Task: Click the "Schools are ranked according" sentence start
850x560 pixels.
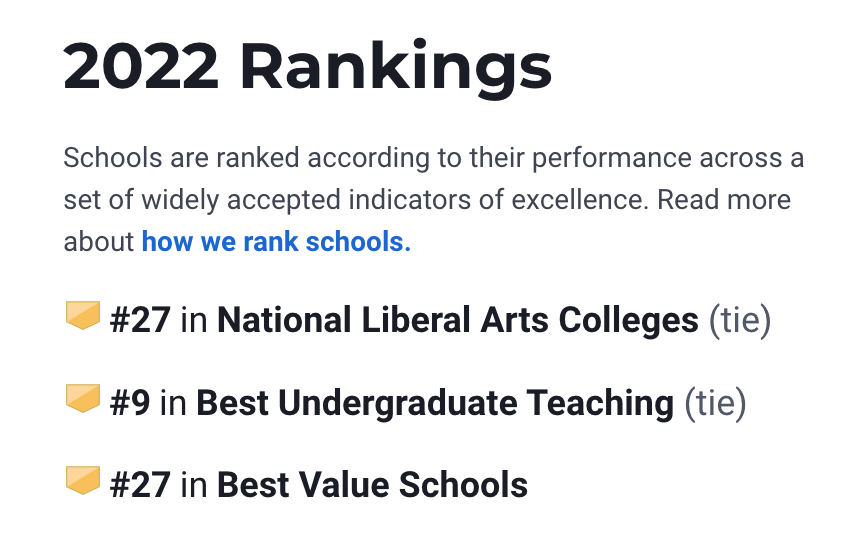Action: click(180, 158)
